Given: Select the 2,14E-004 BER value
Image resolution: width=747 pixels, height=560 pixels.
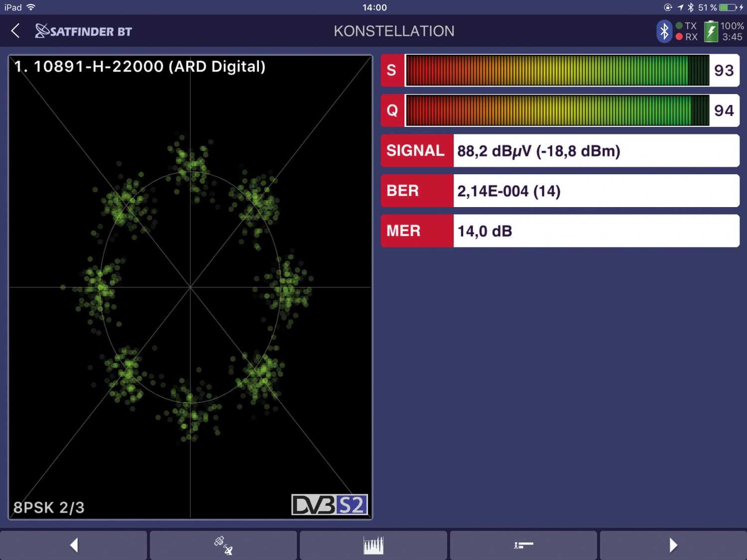Looking at the screenshot, I should pos(509,191).
